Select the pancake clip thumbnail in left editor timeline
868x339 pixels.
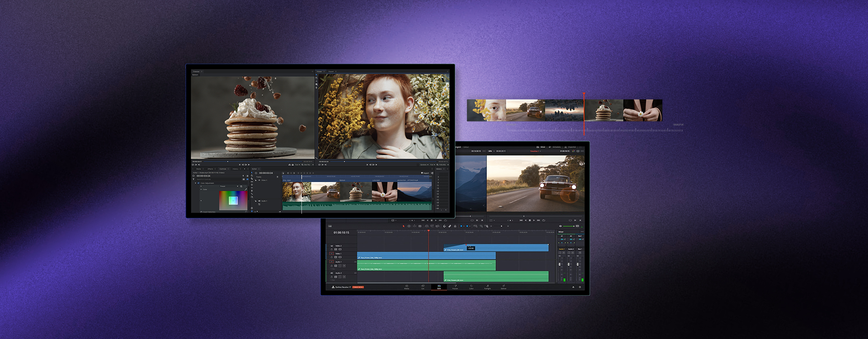coord(355,192)
